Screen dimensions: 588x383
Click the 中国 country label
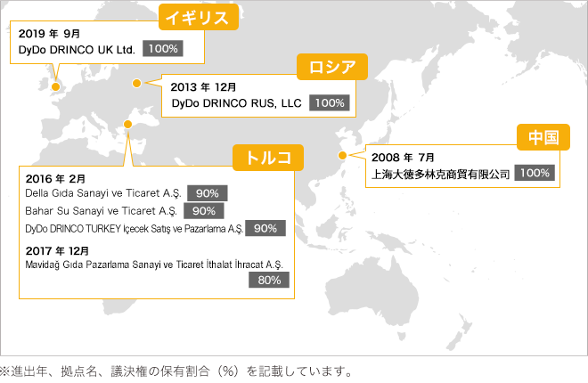(x=543, y=137)
